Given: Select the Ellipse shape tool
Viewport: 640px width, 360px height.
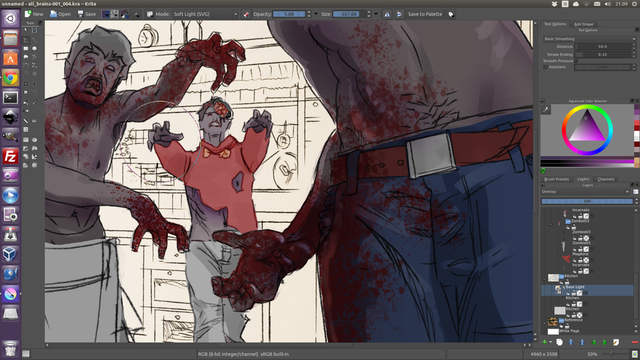Looking at the screenshot, I should click(35, 48).
